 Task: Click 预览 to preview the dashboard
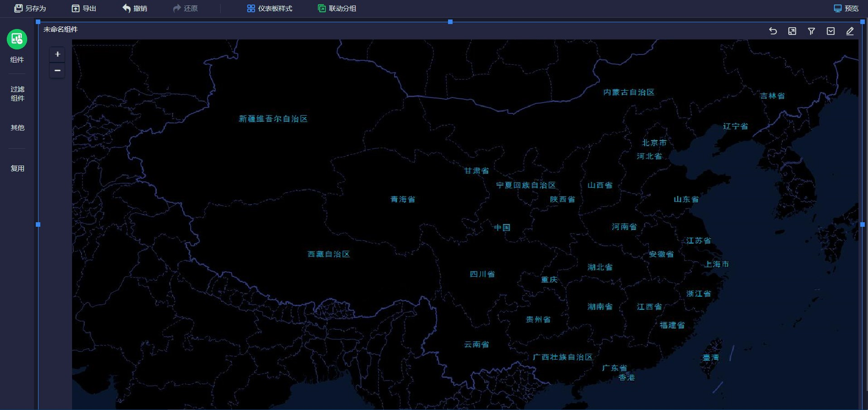click(x=846, y=8)
